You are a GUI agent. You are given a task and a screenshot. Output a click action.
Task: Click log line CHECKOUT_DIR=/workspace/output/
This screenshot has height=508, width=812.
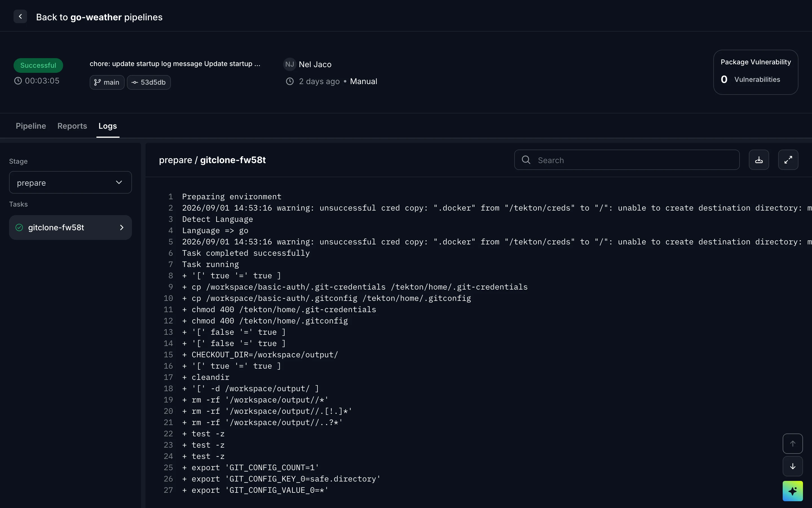click(x=260, y=355)
